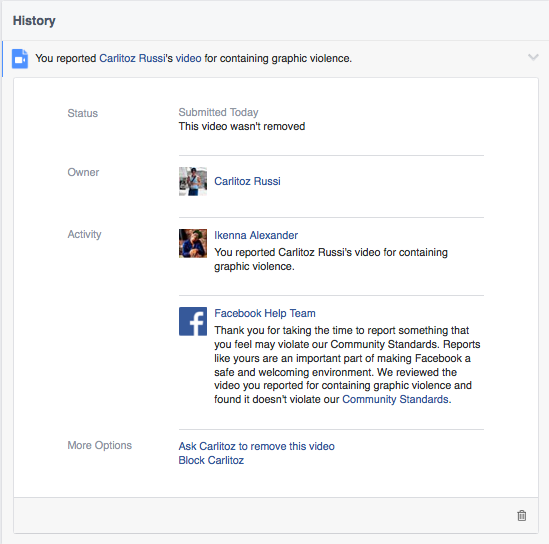This screenshot has height=544, width=549.
Task: Click the Facebook logo icon
Action: (193, 321)
